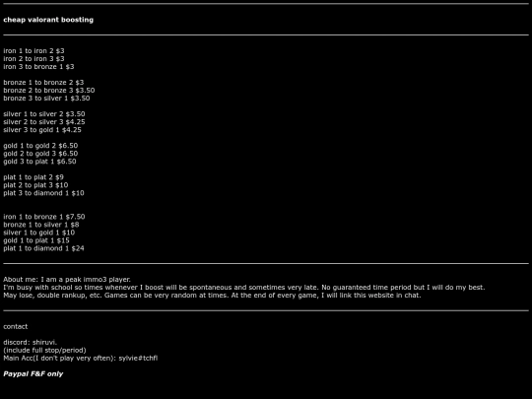Click the 'Paypal F&F only' text
Viewport: 532px width, 399px height.
[x=33, y=373]
